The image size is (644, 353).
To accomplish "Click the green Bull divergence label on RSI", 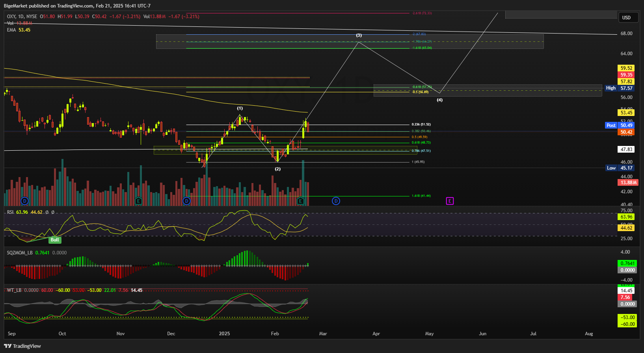I will (55, 240).
